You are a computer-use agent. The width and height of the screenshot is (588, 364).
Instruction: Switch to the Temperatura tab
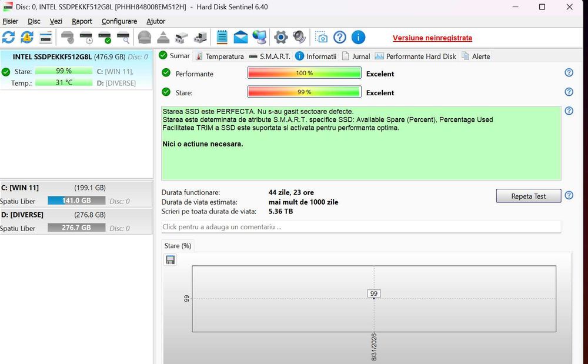point(220,56)
